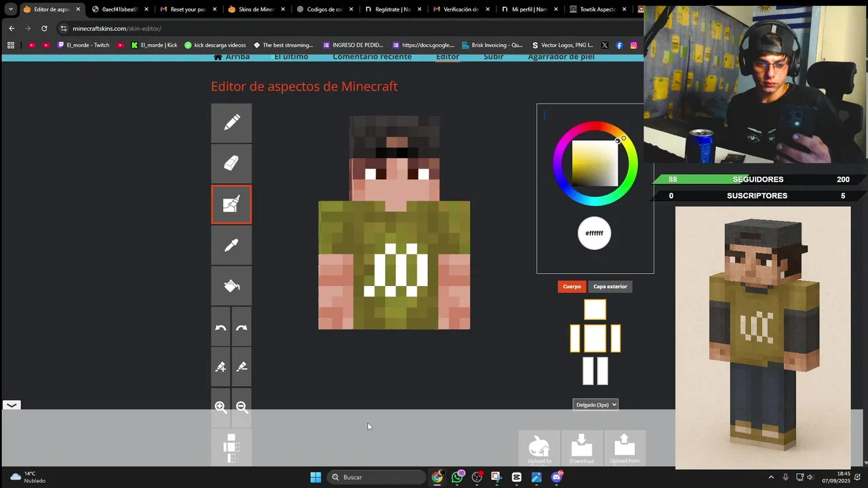
Task: Toggle the left arm in body selector
Action: pos(575,338)
